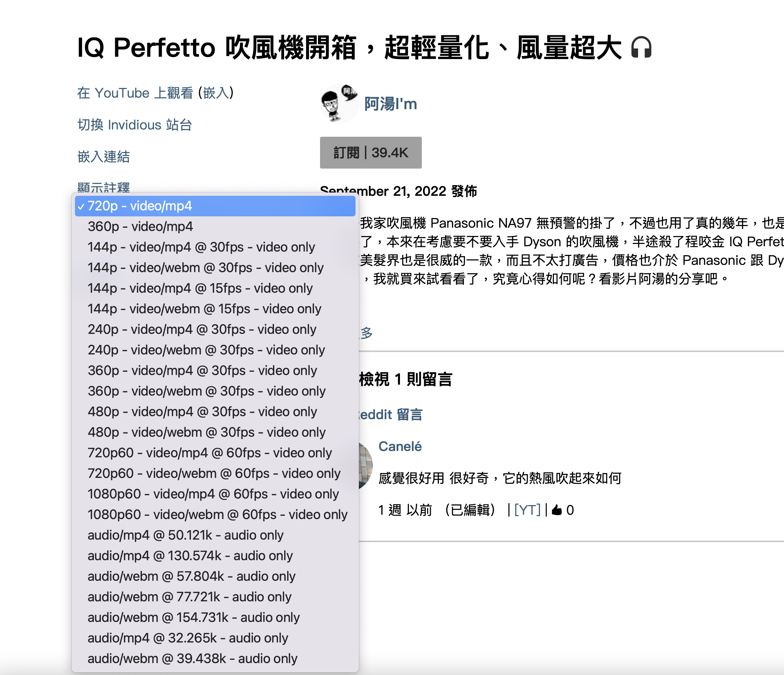Choose audio/webm @ 154.731k audio only

[x=193, y=618]
